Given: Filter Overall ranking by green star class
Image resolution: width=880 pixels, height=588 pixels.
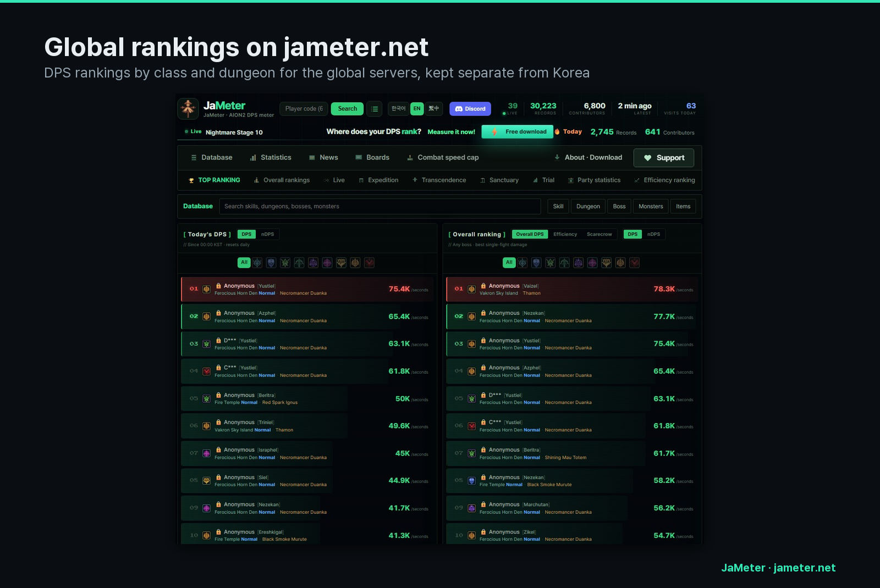Looking at the screenshot, I should [x=550, y=263].
